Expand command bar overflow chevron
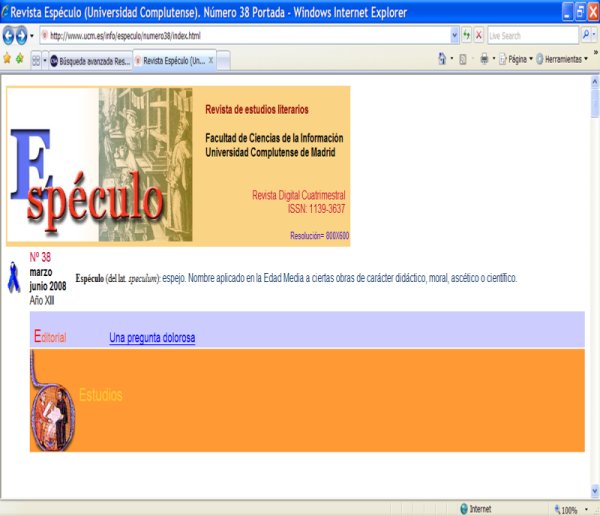600x516 pixels. pyautogui.click(x=595, y=52)
